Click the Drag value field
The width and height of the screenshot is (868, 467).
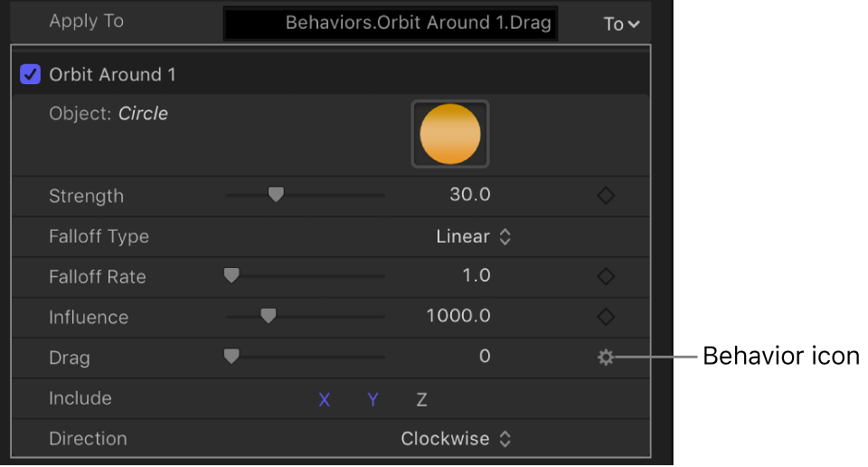coord(484,357)
